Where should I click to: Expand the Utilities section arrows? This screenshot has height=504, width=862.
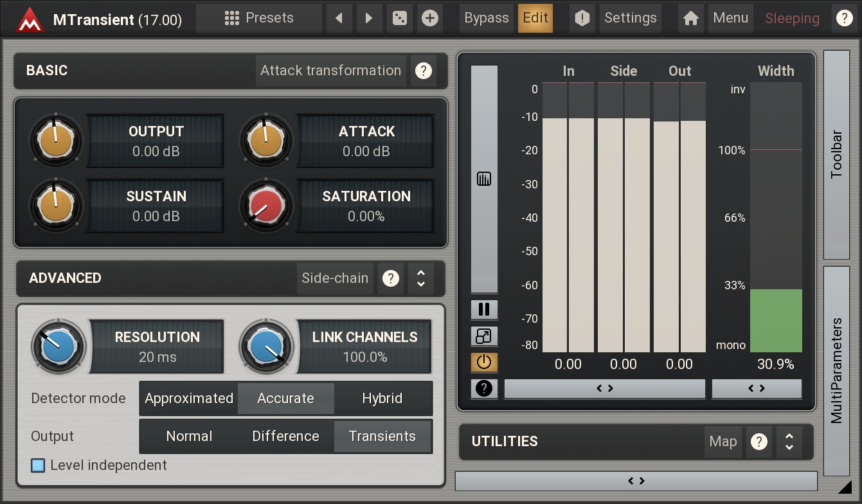789,442
